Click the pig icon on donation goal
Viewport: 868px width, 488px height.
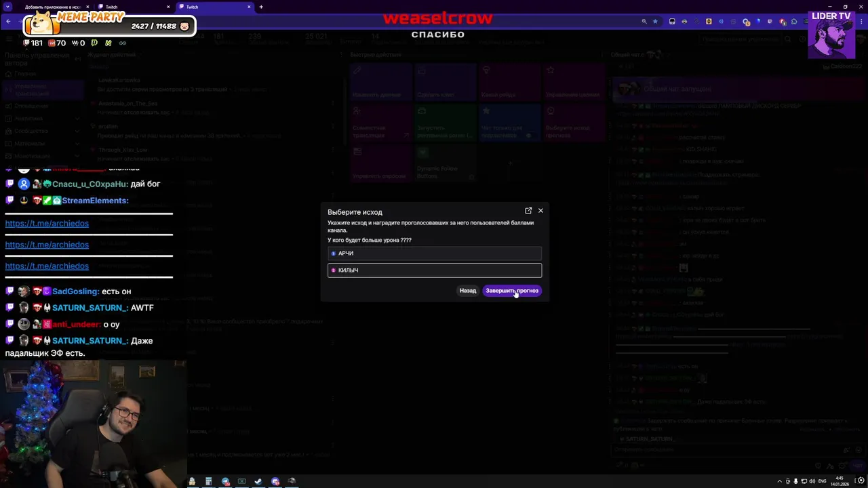[x=184, y=26]
